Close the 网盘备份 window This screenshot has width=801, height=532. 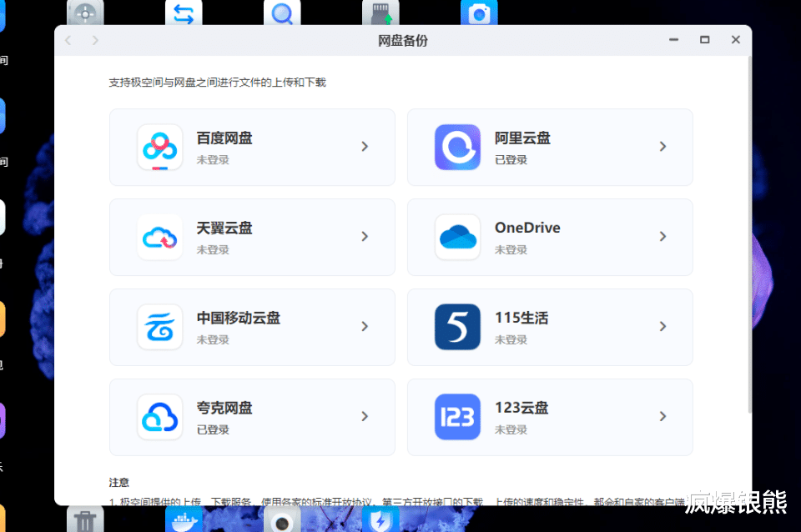pos(736,40)
